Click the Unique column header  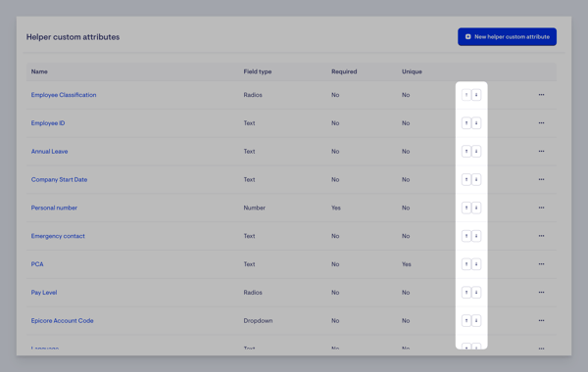point(412,71)
